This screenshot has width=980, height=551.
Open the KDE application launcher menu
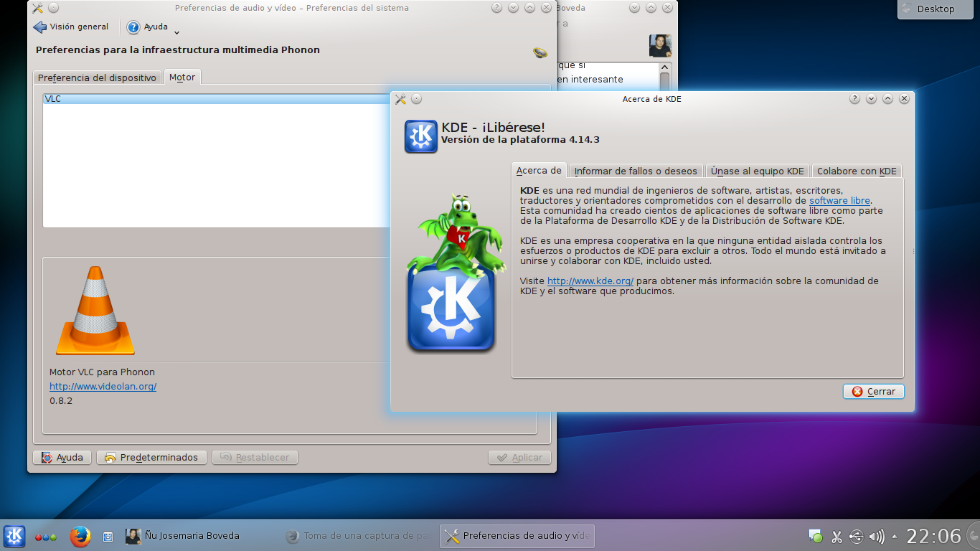coord(14,536)
